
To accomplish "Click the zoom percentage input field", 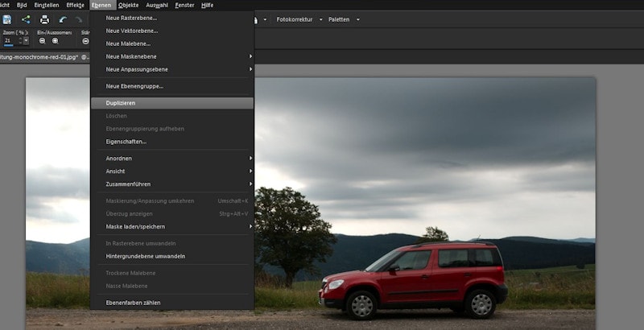I will [x=10, y=40].
